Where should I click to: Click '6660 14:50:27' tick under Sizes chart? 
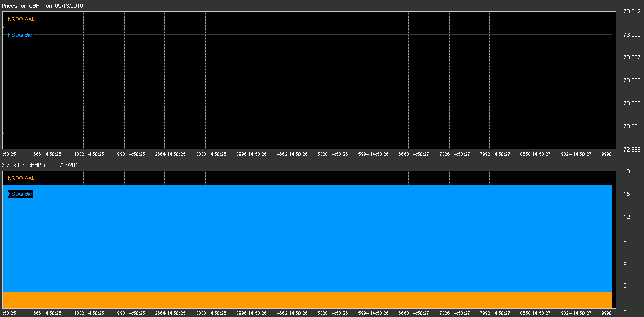[414, 313]
